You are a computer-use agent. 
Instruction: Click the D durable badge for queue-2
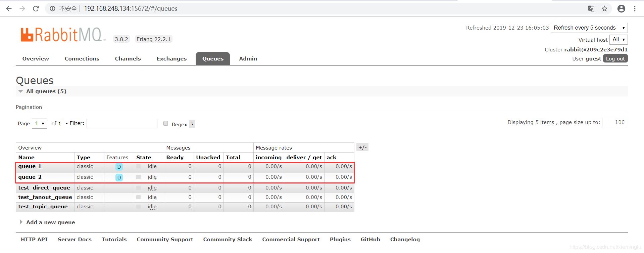pos(119,177)
